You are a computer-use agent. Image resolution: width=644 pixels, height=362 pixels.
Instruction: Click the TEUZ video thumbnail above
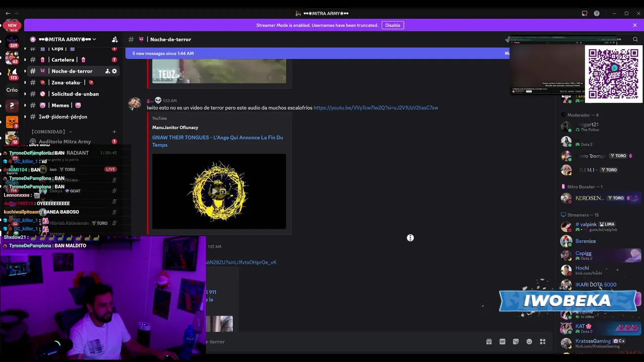219,71
